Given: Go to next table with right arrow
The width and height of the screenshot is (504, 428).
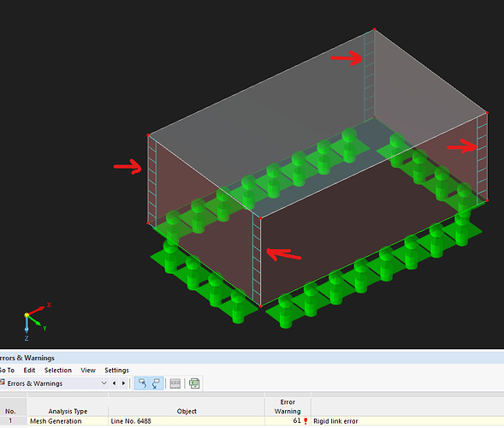Looking at the screenshot, I should point(123,383).
